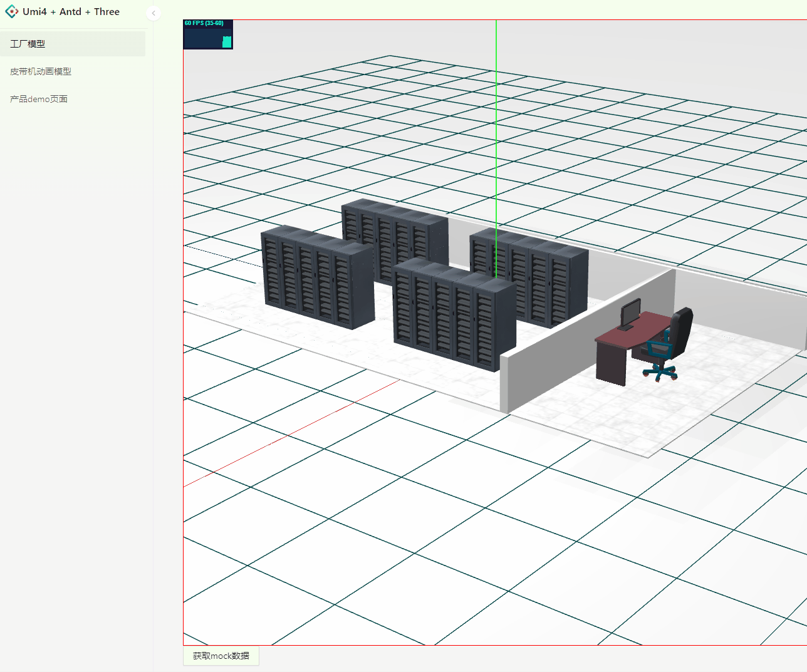Collapse the sidebar with the chevron button

coord(154,13)
